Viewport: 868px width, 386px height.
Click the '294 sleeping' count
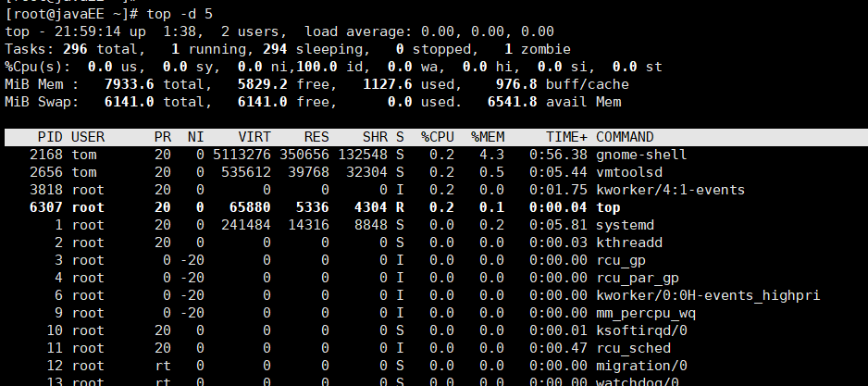316,49
